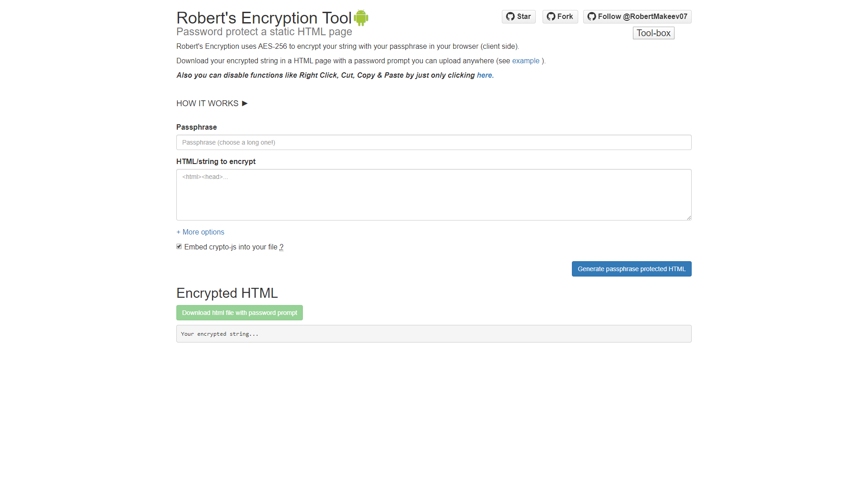The height and width of the screenshot is (488, 868).
Task: Follow @RobertMakeev07 on GitHub
Action: [x=637, y=17]
